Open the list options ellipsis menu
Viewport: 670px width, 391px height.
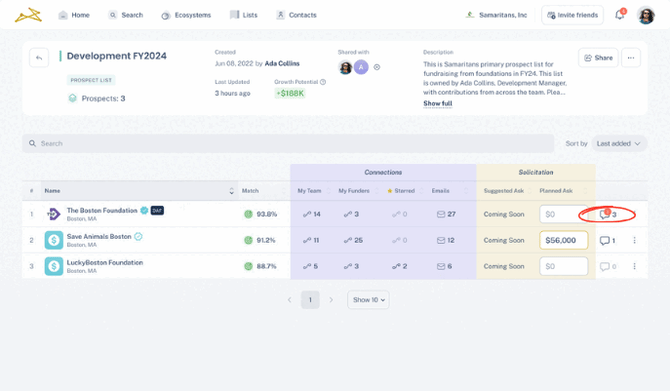[x=631, y=58]
